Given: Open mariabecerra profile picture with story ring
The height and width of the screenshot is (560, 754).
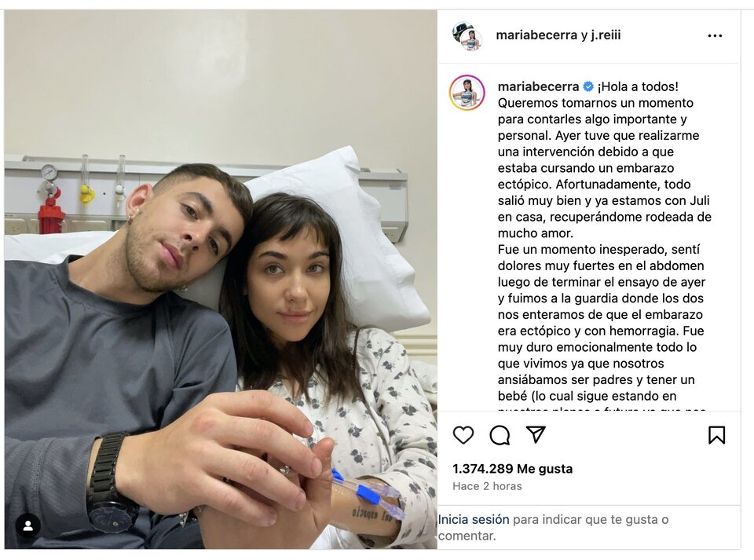Looking at the screenshot, I should pos(467,93).
